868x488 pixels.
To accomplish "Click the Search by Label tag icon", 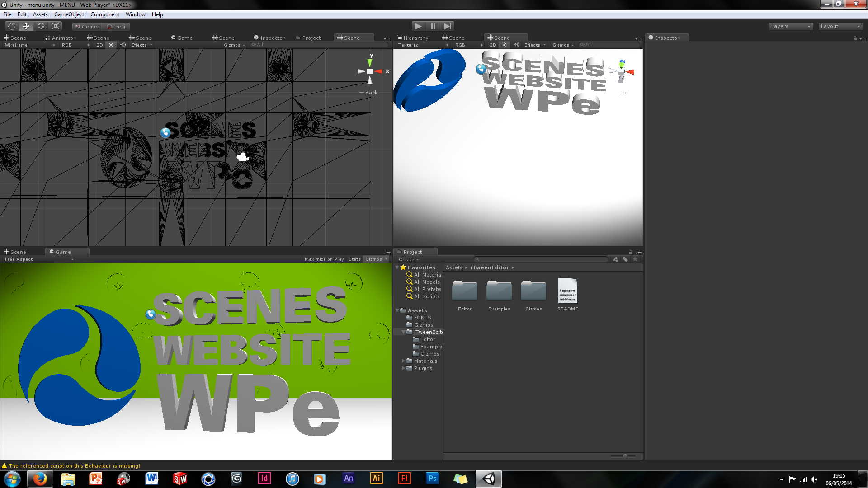I will point(625,259).
